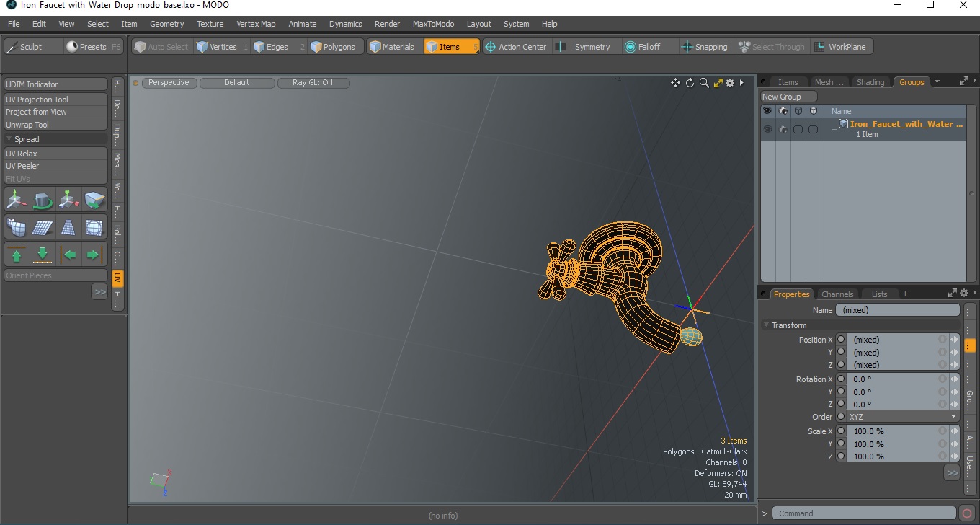Click the viewport zoom magnifier icon
Viewport: 980px width, 525px height.
point(704,83)
